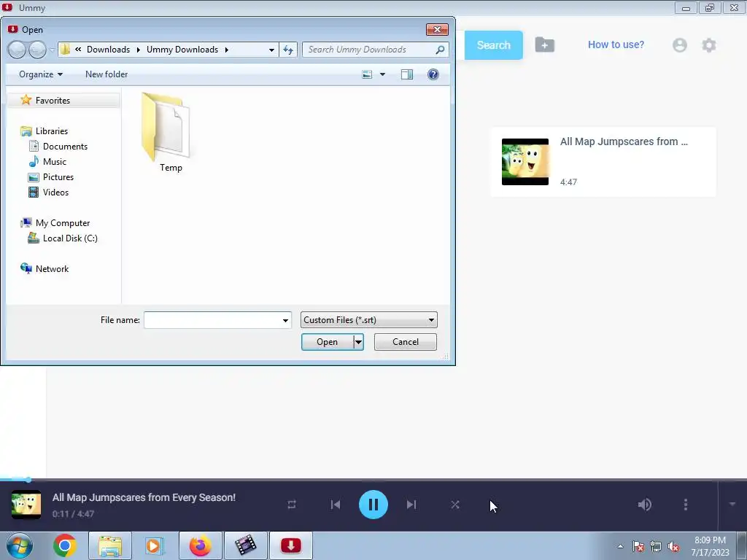Select the 'All Map Jumpscares from ...' video thumbnail
Image resolution: width=747 pixels, height=560 pixels.
pyautogui.click(x=525, y=162)
